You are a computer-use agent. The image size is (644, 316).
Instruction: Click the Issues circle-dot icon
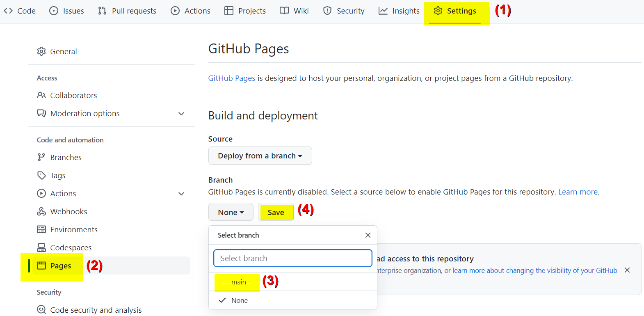[54, 11]
